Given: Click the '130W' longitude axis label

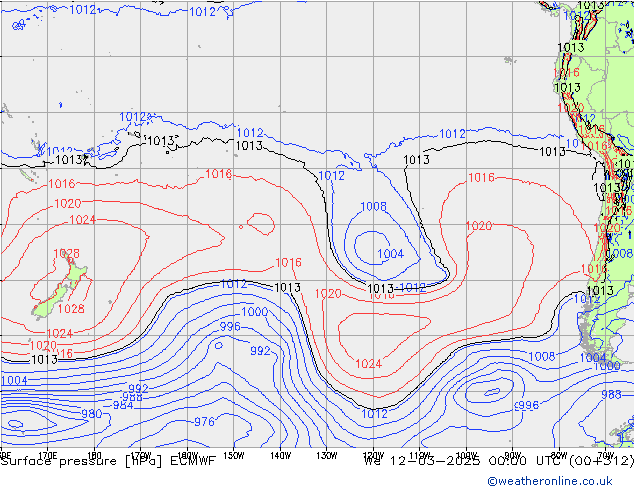Looking at the screenshot, I should point(327,456).
